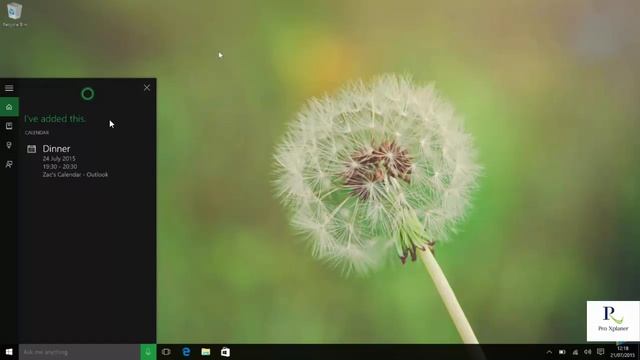Focus the 'Ask me anything' search box
Image resolution: width=640 pixels, height=360 pixels.
pos(80,352)
